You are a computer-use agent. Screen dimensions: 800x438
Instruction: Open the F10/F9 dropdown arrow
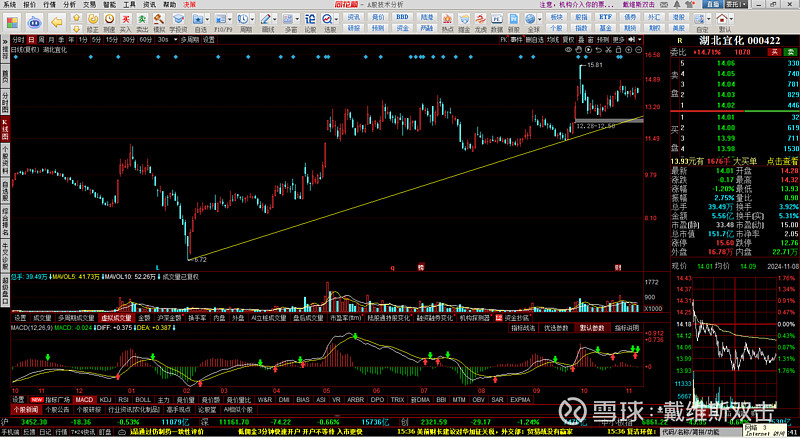pos(230,19)
